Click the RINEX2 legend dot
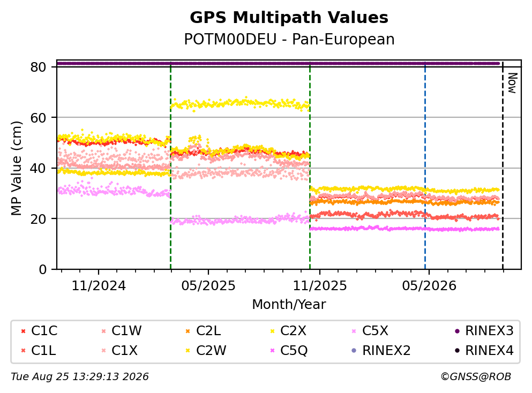 click(354, 351)
